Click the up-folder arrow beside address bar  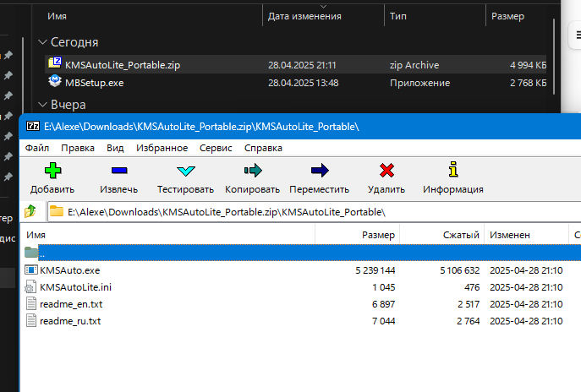tap(31, 211)
